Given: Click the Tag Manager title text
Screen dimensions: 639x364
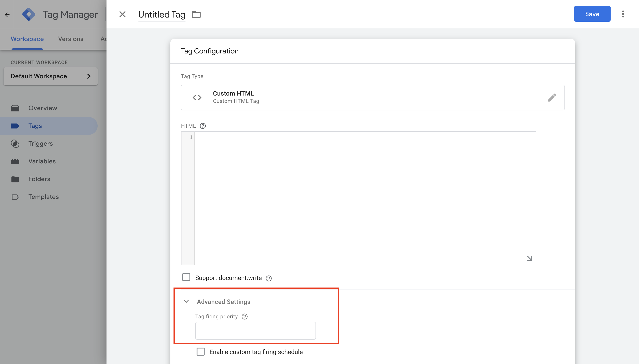Looking at the screenshot, I should [70, 14].
